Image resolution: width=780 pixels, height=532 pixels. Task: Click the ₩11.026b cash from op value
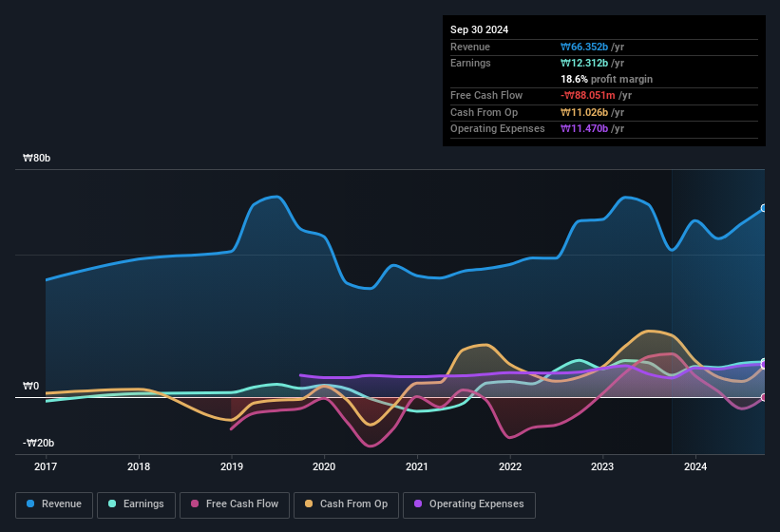pyautogui.click(x=584, y=112)
